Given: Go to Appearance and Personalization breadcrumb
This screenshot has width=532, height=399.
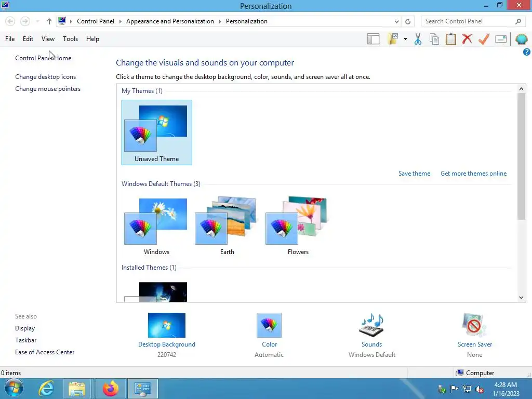Looking at the screenshot, I should [170, 21].
